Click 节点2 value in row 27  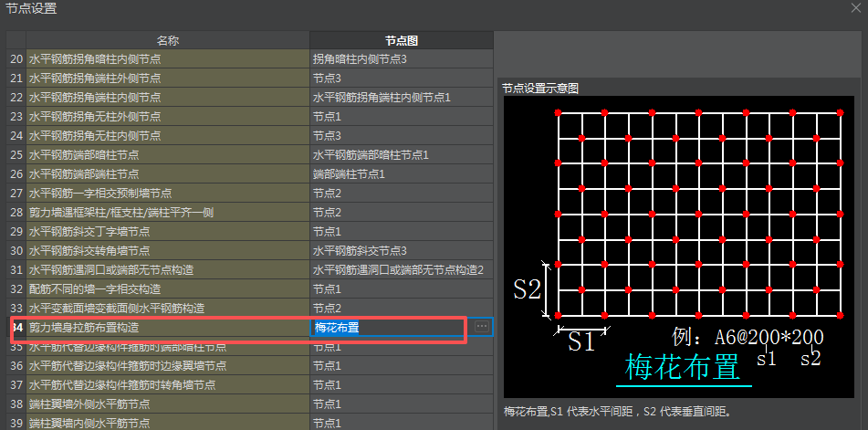coord(402,194)
